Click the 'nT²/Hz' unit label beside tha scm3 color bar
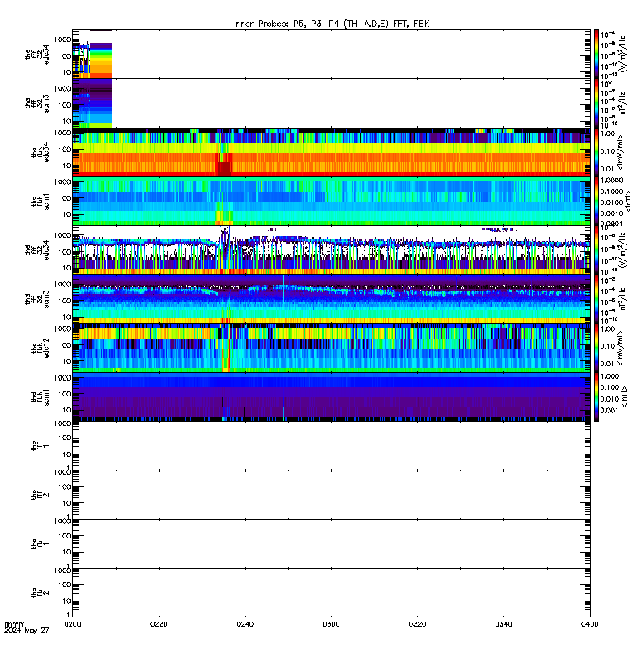Screen dimensions: 630x672 point(622,103)
